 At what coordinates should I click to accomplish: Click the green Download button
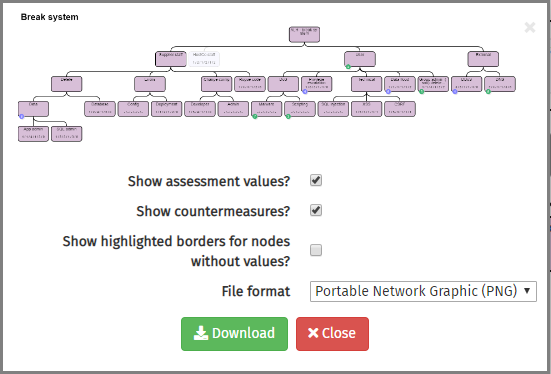234,334
